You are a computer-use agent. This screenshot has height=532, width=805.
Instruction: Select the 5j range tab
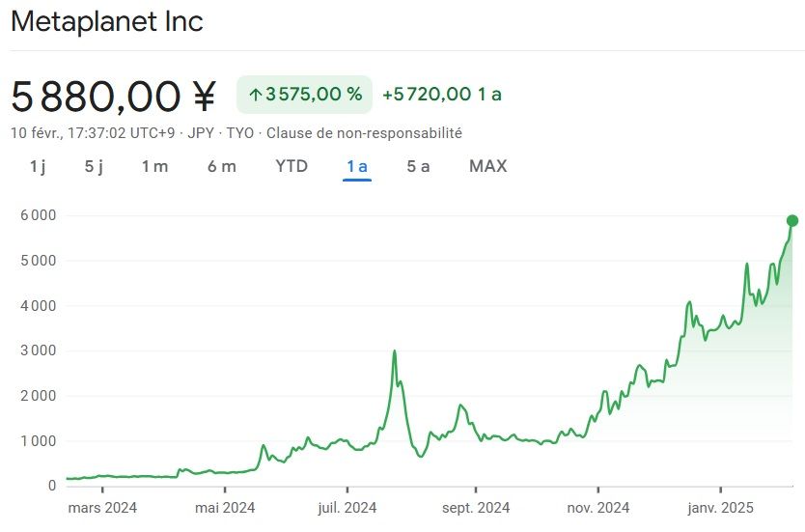pyautogui.click(x=94, y=166)
